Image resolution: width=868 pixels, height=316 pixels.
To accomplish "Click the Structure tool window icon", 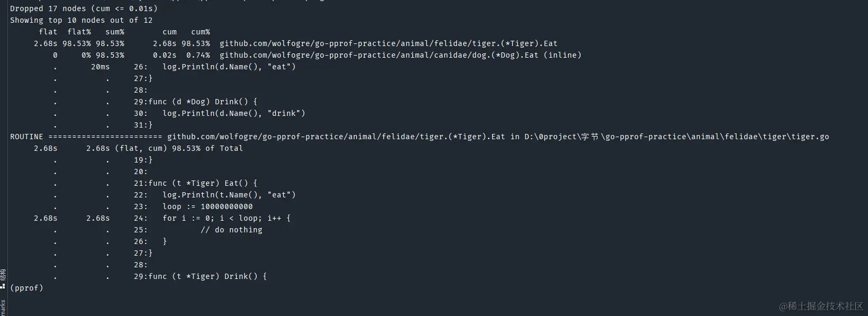I will pyautogui.click(x=3, y=286).
